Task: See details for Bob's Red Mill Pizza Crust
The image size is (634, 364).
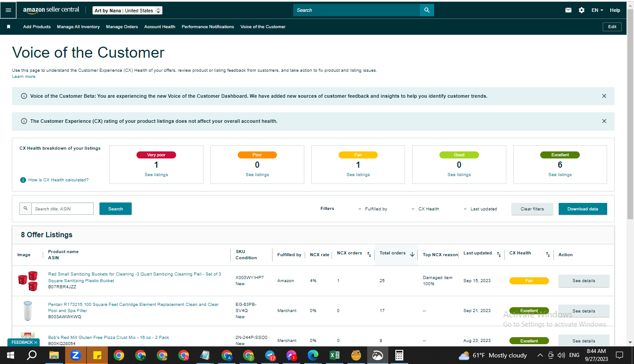Action: click(x=584, y=341)
